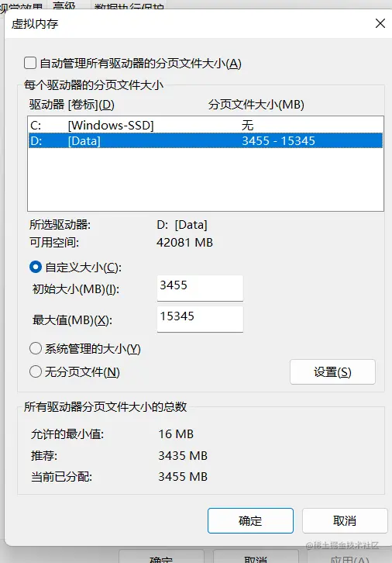The width and height of the screenshot is (392, 563).
Task: Click the 分页文件大小(MB) column header
Action: 256,105
